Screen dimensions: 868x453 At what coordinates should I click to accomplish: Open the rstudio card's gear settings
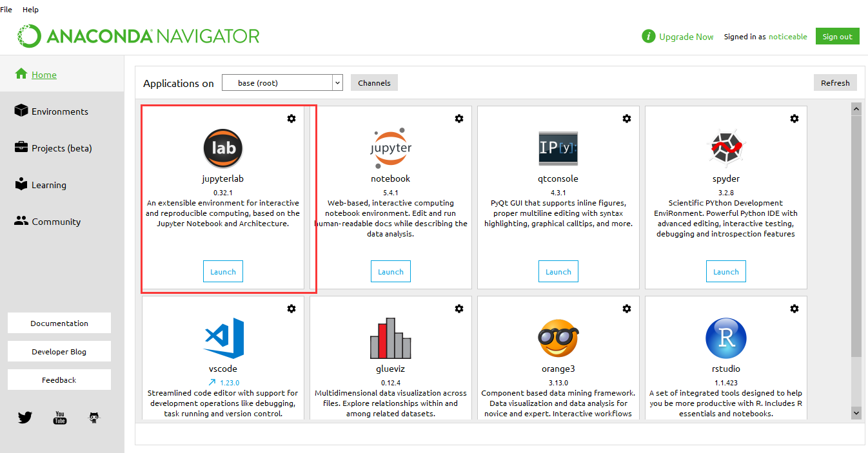tap(794, 309)
